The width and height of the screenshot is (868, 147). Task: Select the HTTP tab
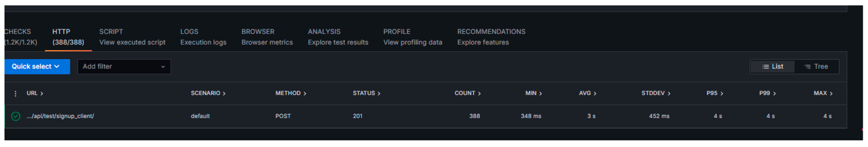pyautogui.click(x=68, y=37)
